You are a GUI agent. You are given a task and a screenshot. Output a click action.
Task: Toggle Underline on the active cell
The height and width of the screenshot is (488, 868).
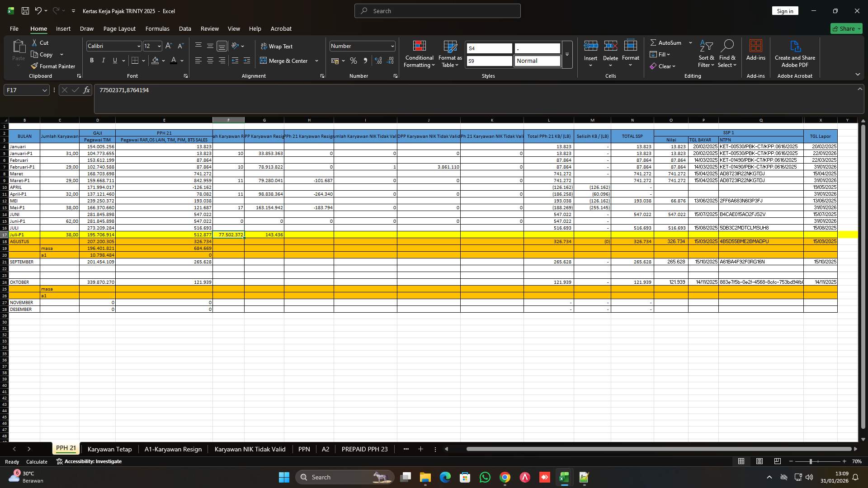click(114, 60)
